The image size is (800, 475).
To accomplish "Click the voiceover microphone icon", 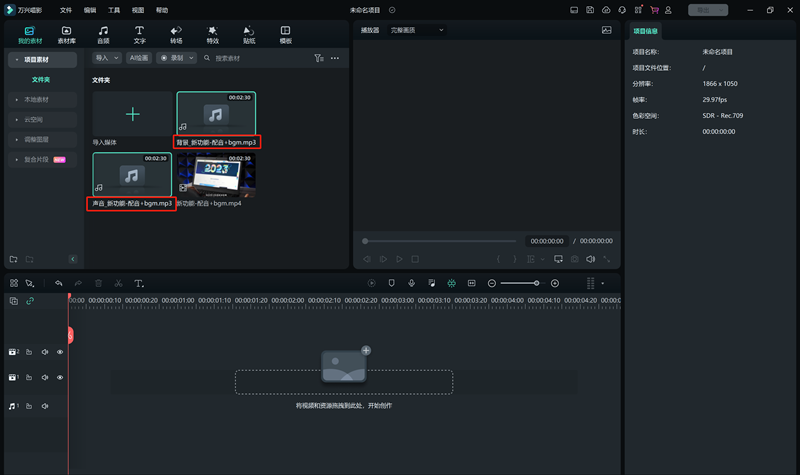I will 411,283.
